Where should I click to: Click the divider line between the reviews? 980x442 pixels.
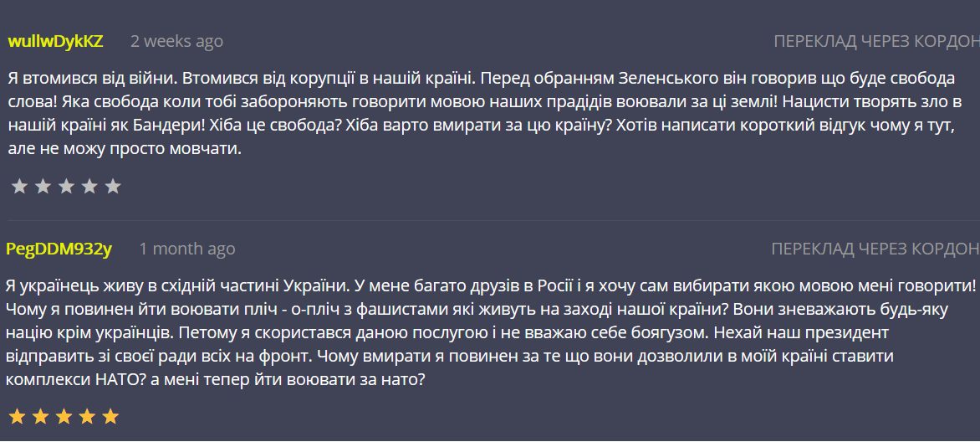(x=493, y=220)
